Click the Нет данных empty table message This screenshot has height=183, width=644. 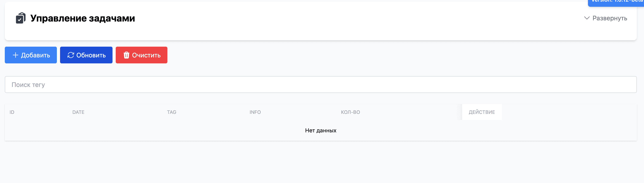tap(320, 131)
